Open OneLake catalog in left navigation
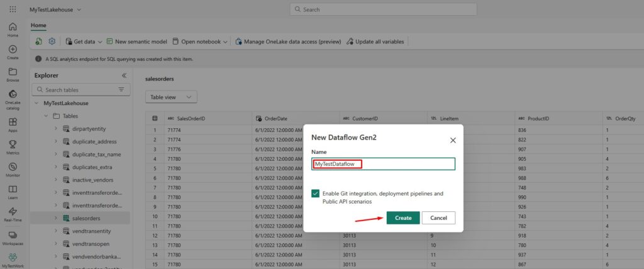Viewport: 644px width, 269px height. (x=13, y=99)
